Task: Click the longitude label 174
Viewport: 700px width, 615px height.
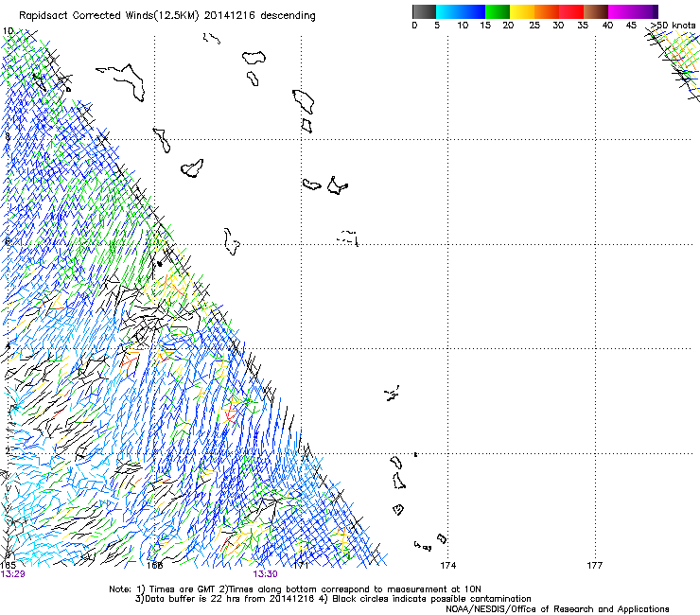Action: (448, 566)
